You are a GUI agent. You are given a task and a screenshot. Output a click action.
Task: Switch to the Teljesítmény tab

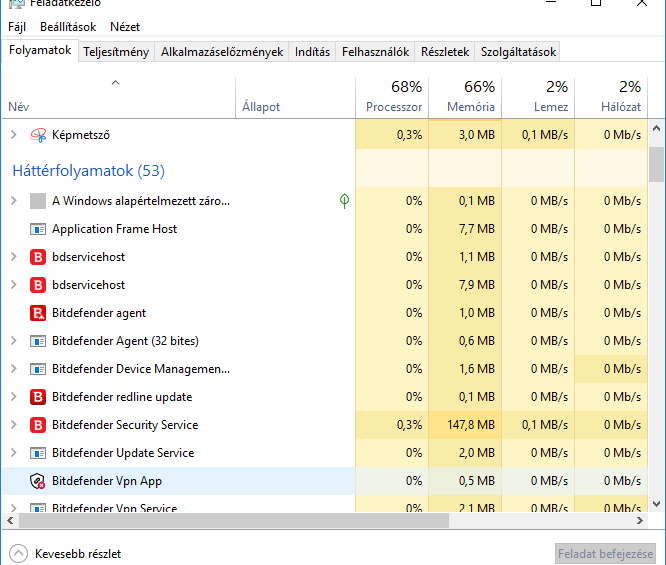pyautogui.click(x=116, y=52)
